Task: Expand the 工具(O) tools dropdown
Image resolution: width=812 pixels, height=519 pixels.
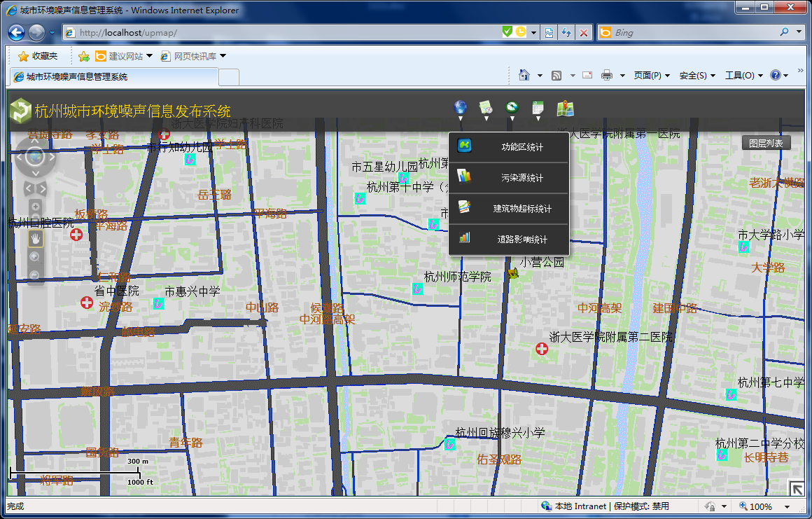Action: click(743, 76)
